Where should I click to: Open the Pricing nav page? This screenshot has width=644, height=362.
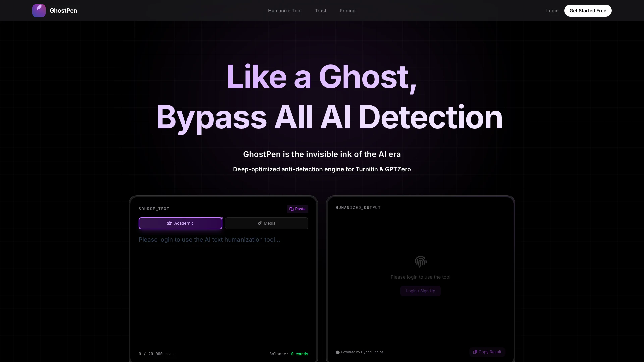(347, 11)
